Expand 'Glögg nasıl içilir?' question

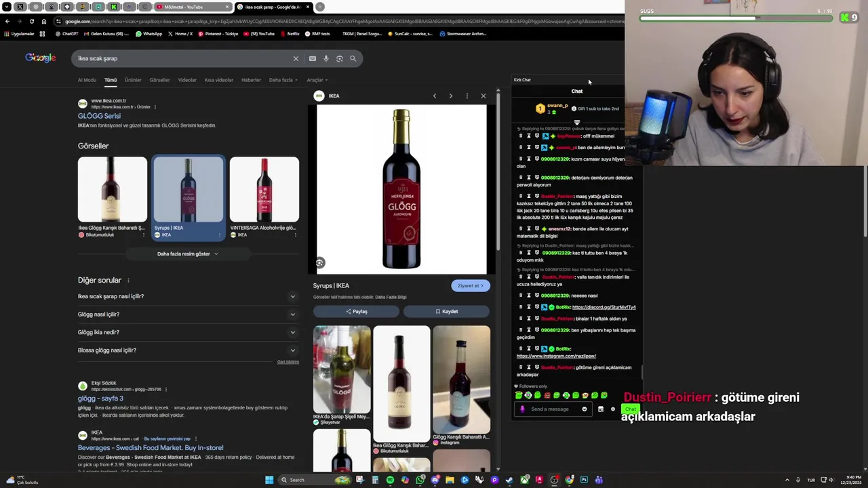point(186,314)
